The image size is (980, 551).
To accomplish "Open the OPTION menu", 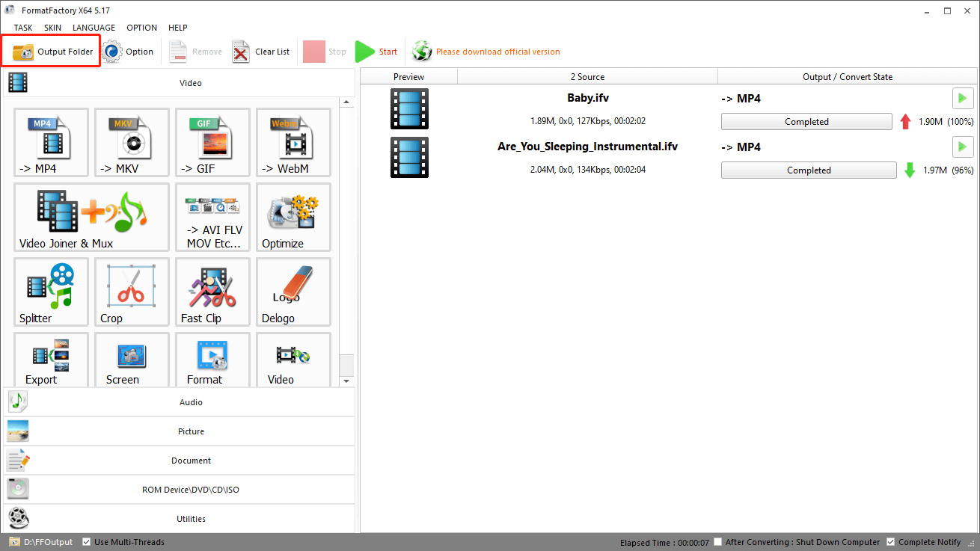I will tap(141, 28).
